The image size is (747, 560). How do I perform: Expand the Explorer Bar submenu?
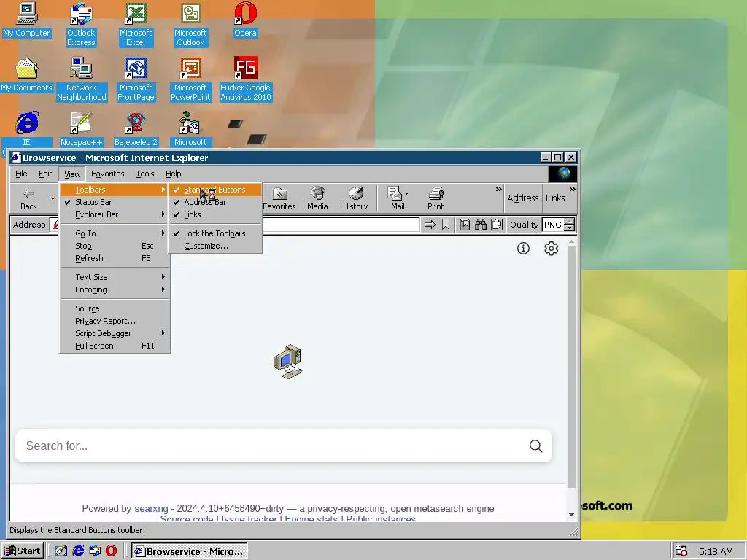(x=115, y=214)
